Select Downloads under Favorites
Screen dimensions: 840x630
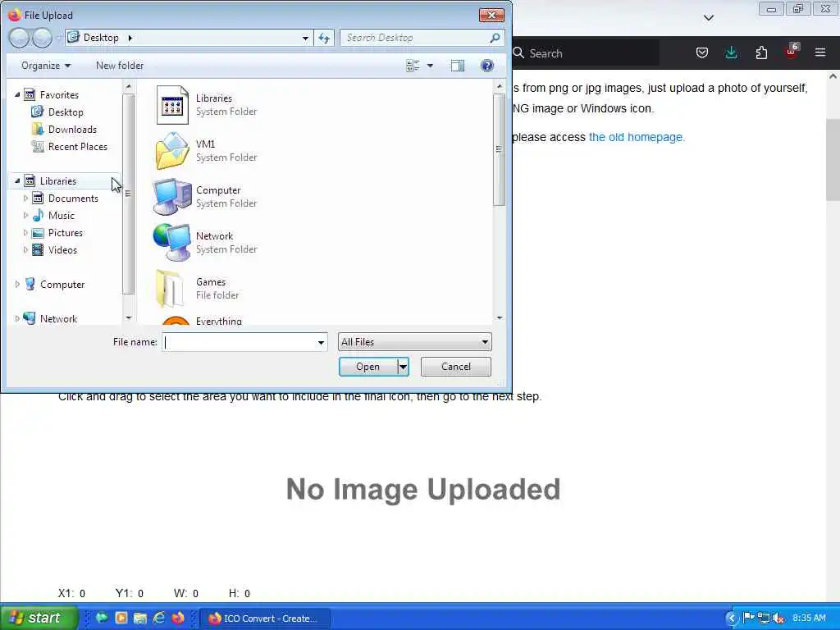(72, 129)
